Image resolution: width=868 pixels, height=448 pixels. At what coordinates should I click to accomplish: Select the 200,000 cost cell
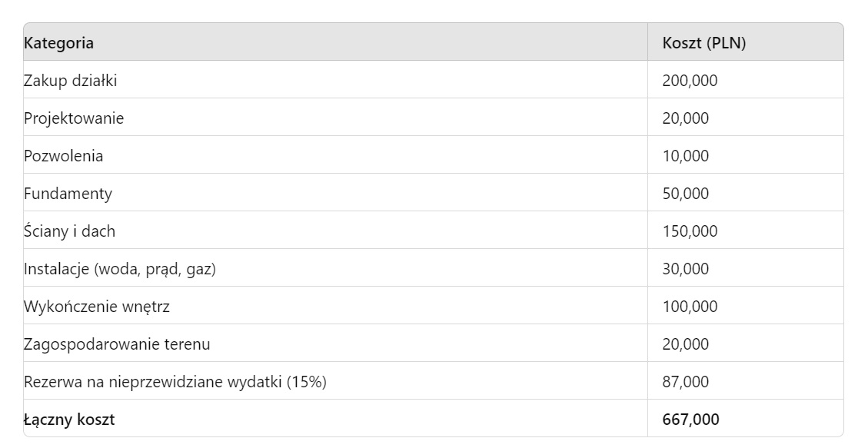point(690,81)
